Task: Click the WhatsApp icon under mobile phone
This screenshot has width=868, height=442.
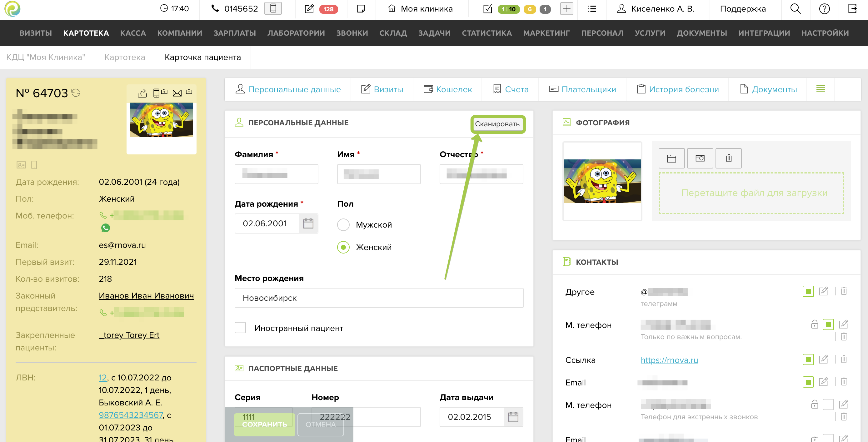Action: click(106, 228)
